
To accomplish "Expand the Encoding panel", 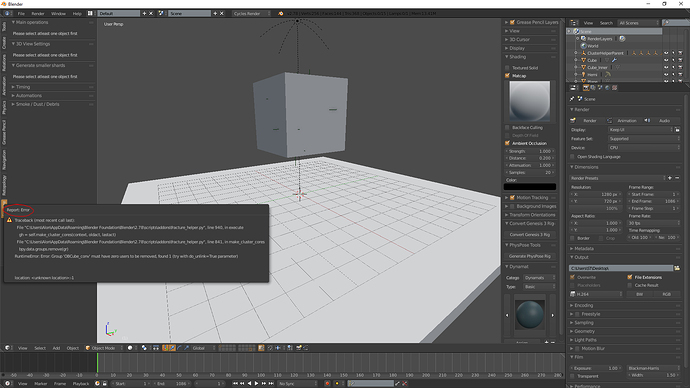I will [584, 305].
